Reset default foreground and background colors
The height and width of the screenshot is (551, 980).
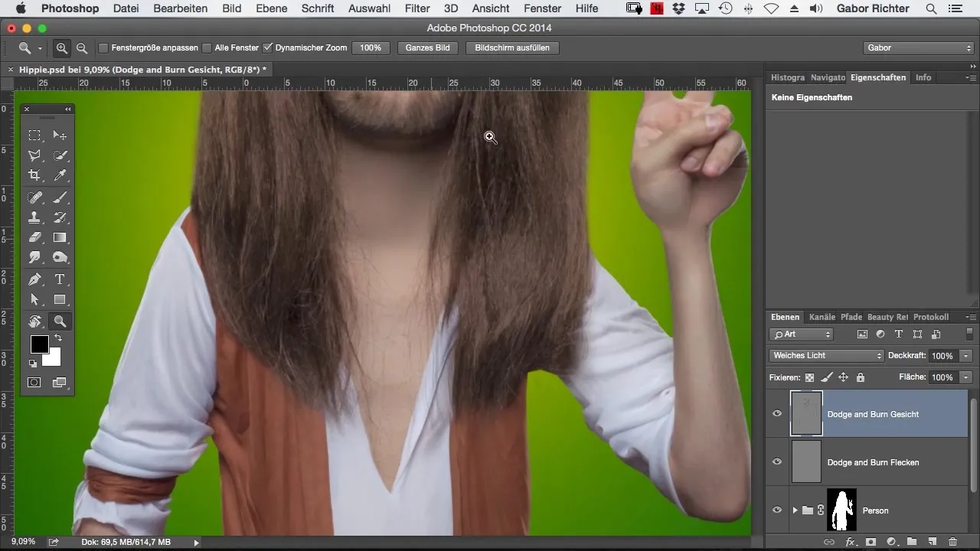[x=33, y=364]
